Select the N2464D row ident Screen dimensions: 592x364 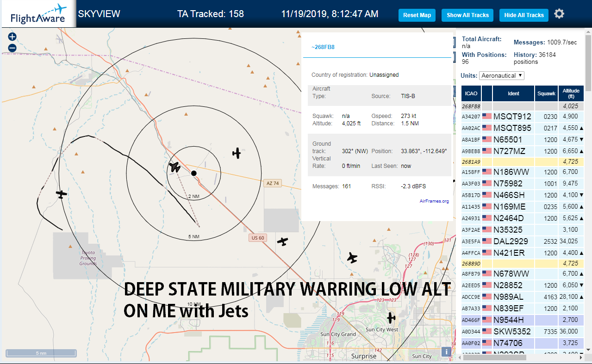(x=509, y=218)
